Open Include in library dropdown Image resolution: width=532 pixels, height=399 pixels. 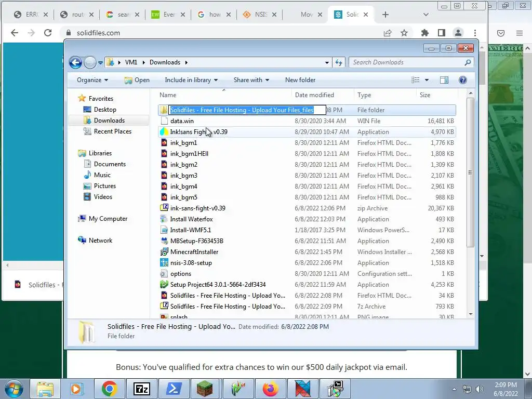(191, 80)
